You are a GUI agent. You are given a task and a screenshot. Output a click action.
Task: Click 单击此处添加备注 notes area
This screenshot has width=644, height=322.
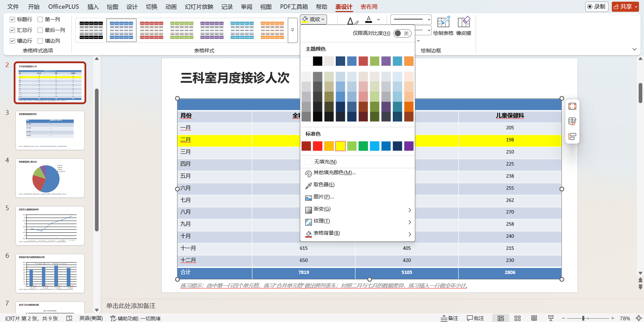pos(131,306)
